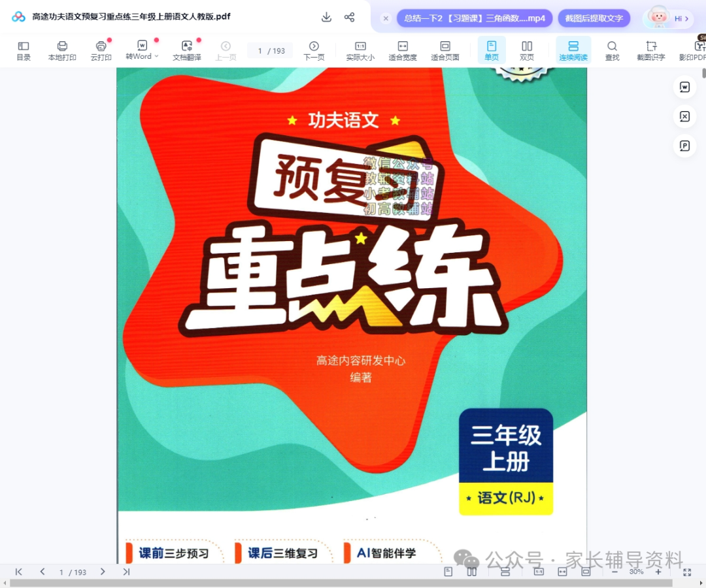Enter fullscreen with the expand icon
The height and width of the screenshot is (588, 706).
[687, 572]
